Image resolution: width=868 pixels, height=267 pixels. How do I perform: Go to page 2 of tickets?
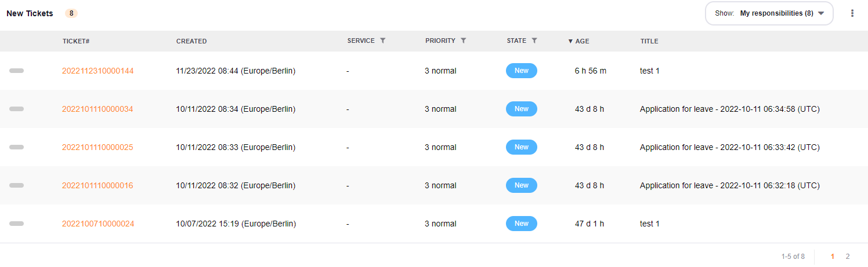click(x=848, y=256)
